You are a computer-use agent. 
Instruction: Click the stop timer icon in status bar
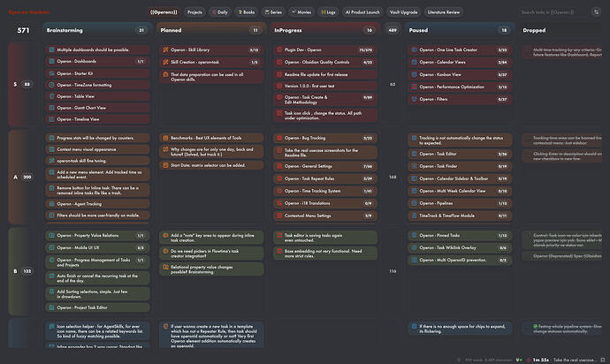(x=529, y=360)
